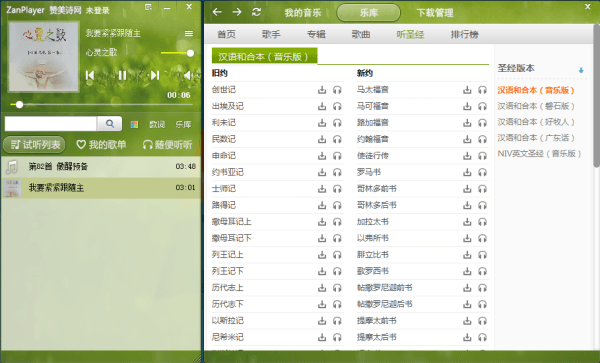This screenshot has width=600, height=363.
Task: Open the 下载管理 tab
Action: coord(435,13)
